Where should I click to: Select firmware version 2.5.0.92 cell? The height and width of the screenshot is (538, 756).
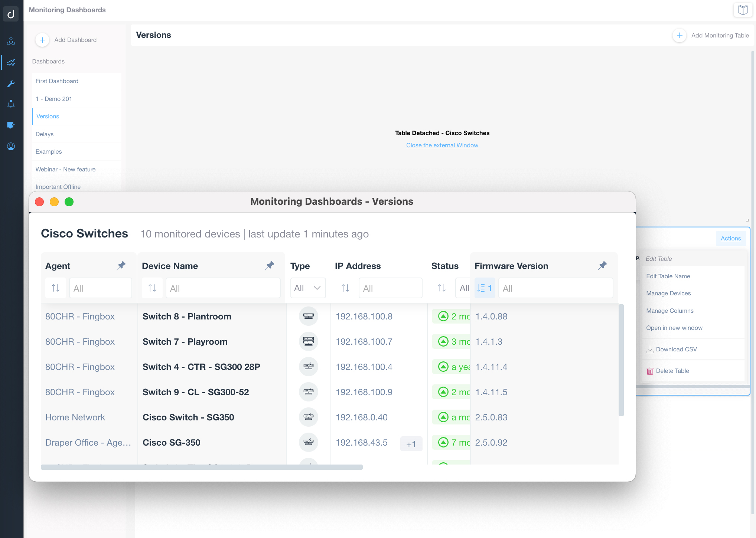pyautogui.click(x=491, y=442)
